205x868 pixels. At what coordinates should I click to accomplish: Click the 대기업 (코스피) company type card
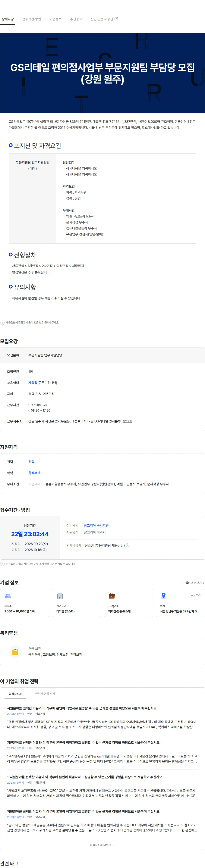[x=76, y=603]
